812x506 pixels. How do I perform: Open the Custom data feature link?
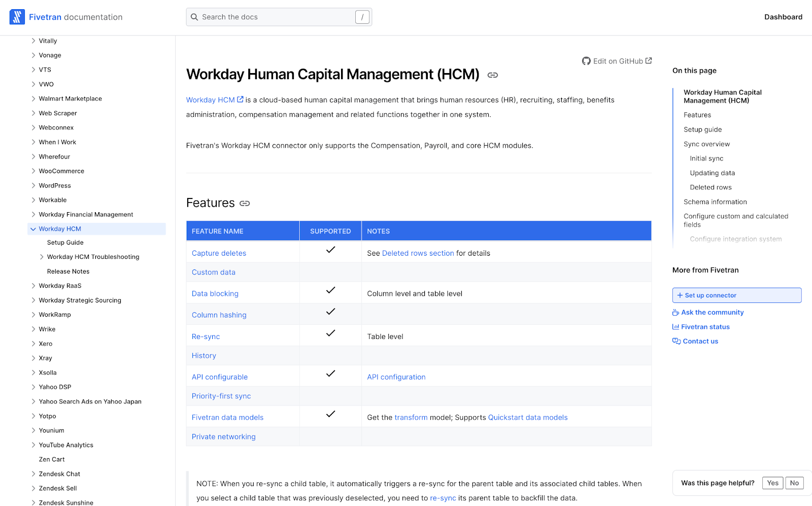[213, 273]
